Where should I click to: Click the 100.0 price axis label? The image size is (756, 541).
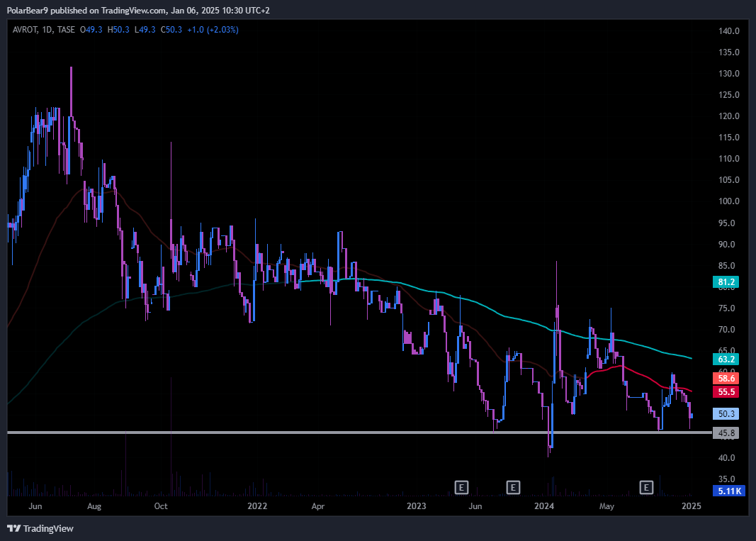pyautogui.click(x=729, y=201)
